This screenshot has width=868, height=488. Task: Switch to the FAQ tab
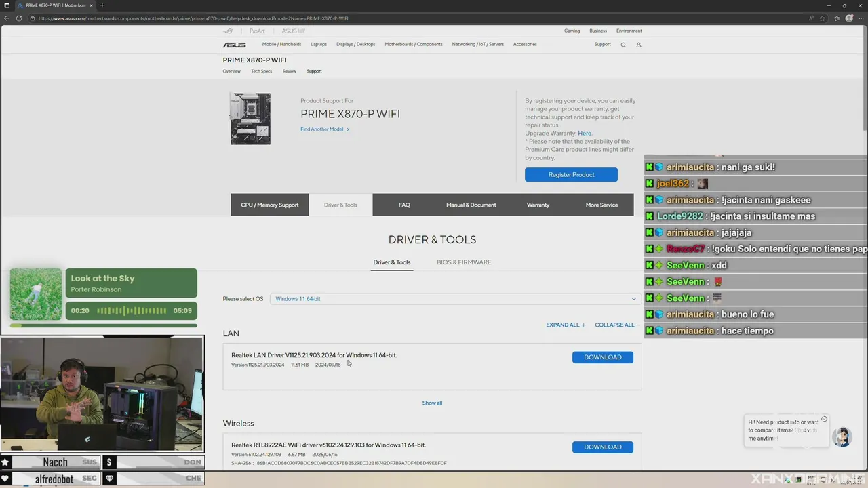[x=404, y=205]
